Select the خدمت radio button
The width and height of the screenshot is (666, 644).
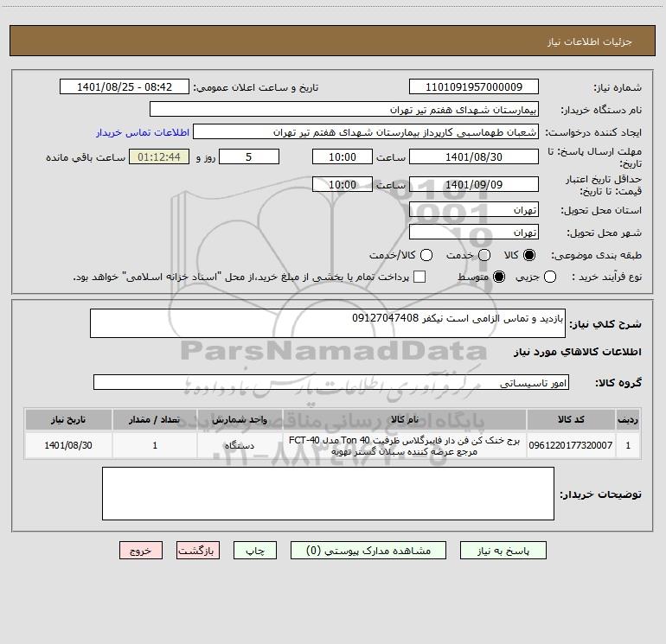pos(484,255)
